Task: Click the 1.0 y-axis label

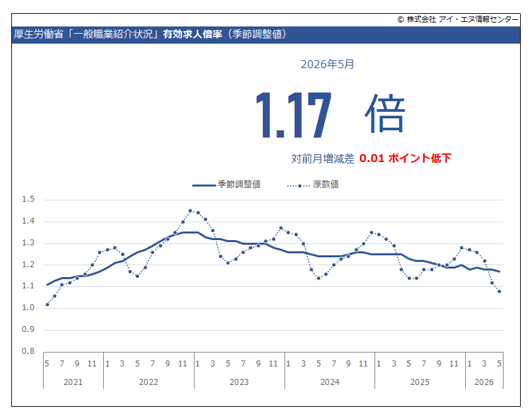Action: 28,308
